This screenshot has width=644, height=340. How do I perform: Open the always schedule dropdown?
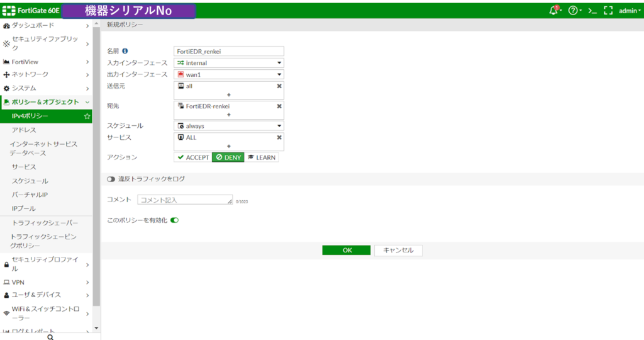coord(229,126)
